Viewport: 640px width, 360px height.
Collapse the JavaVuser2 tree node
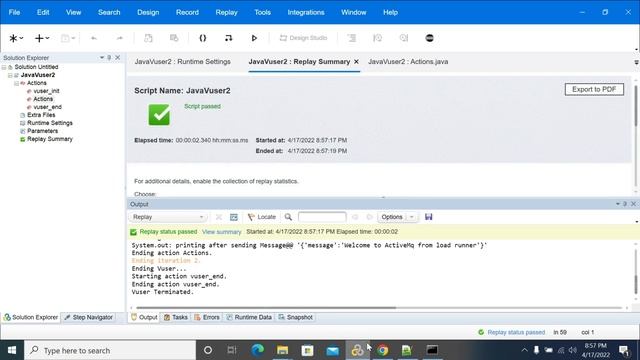10,75
